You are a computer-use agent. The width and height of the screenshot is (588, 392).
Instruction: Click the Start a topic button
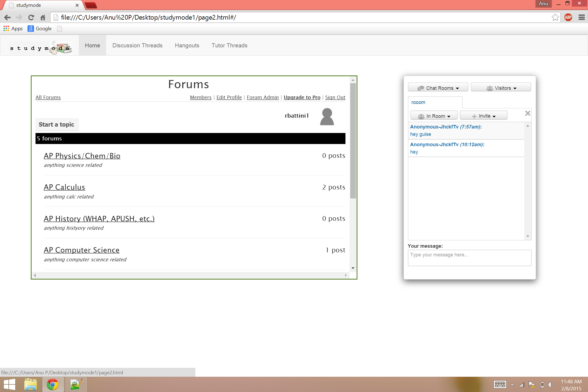57,124
